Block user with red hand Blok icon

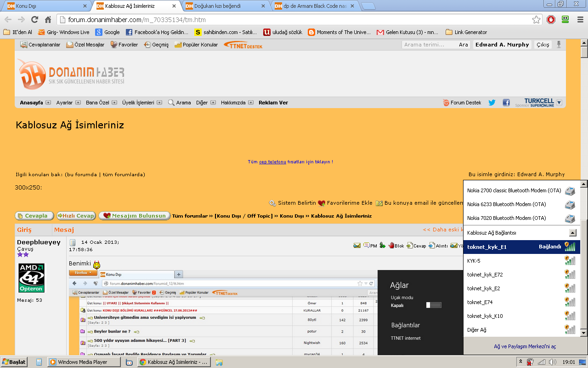point(396,246)
